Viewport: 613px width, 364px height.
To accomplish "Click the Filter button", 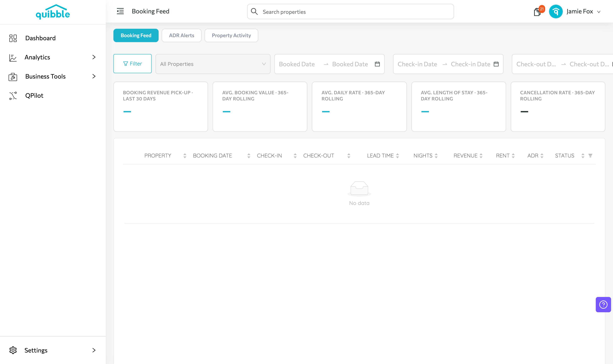I will pos(132,64).
